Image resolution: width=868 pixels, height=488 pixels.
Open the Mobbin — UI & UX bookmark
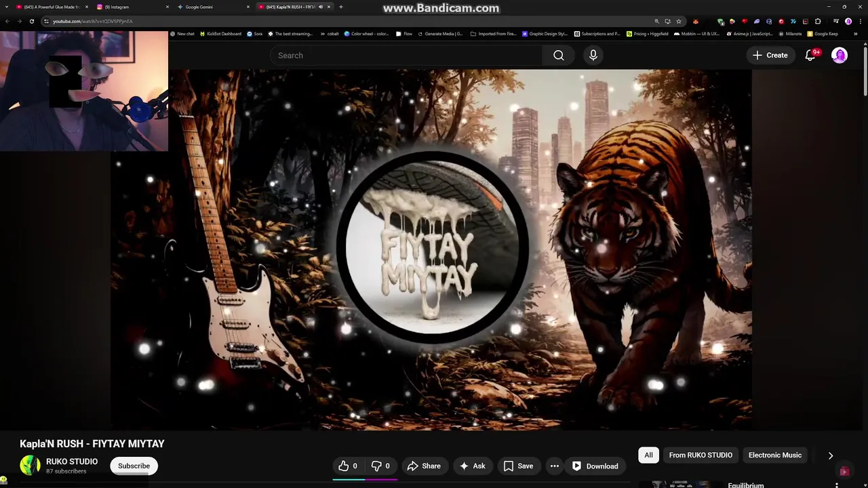(696, 33)
